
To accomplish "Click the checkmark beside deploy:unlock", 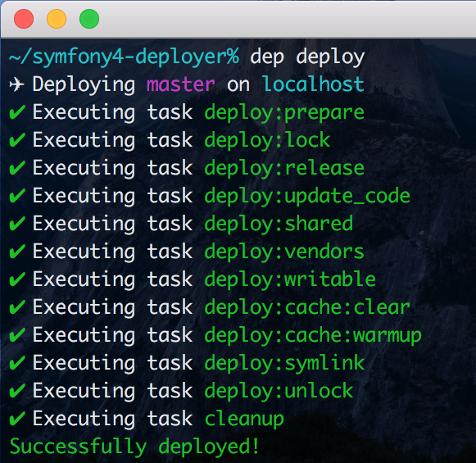I will pyautogui.click(x=17, y=390).
